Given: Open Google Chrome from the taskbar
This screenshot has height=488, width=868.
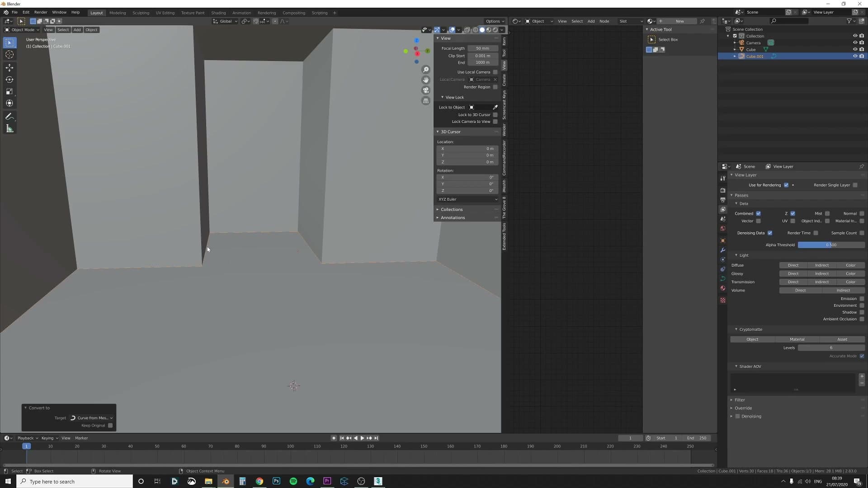Looking at the screenshot, I should [x=259, y=481].
